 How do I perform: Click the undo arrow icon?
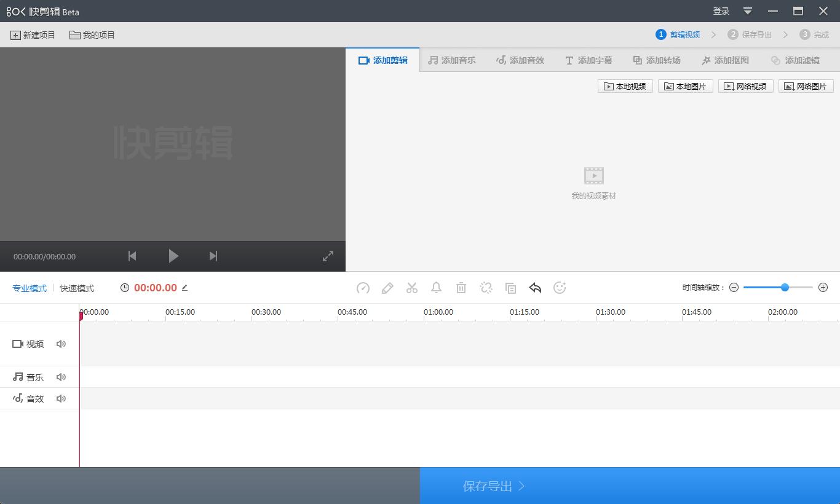tap(535, 288)
